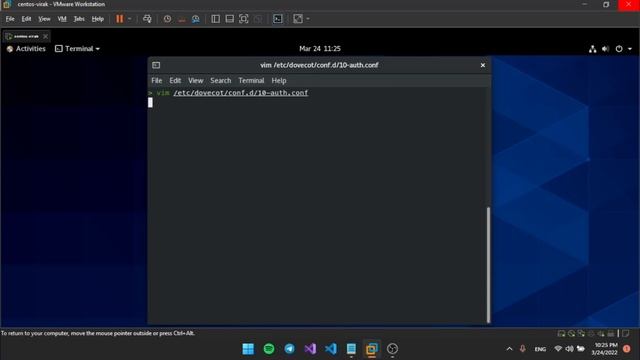Open the Windows clock and calendar
640x360 pixels.
point(605,349)
